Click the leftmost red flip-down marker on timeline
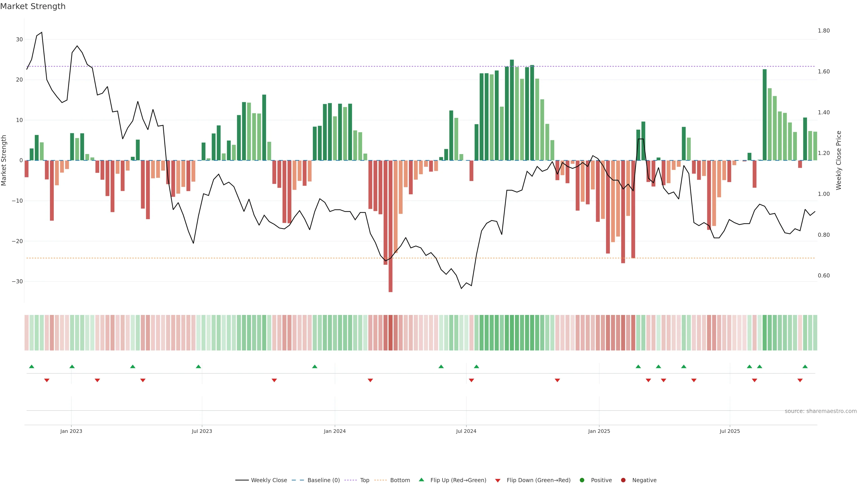 pyautogui.click(x=47, y=380)
